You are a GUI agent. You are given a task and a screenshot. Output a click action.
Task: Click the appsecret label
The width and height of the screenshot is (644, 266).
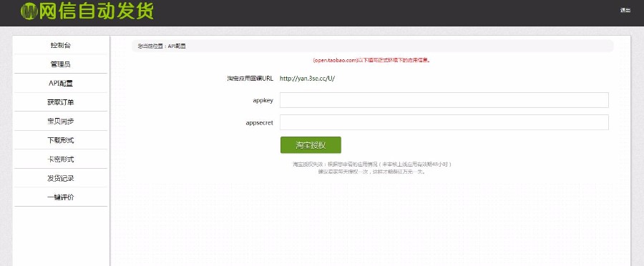(260, 123)
